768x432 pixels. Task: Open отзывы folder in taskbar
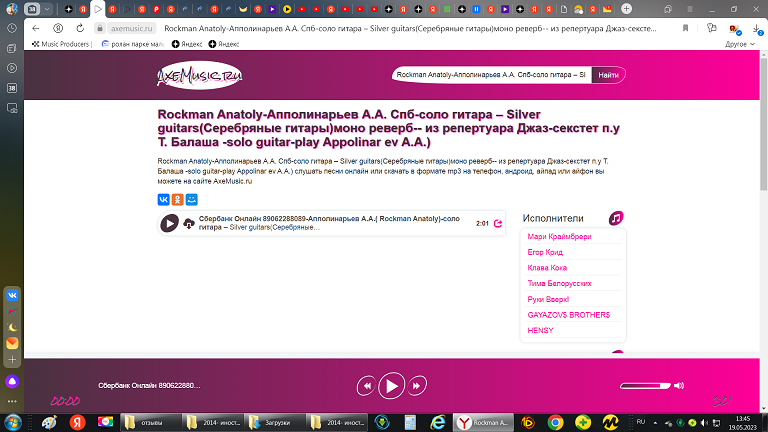pyautogui.click(x=151, y=422)
